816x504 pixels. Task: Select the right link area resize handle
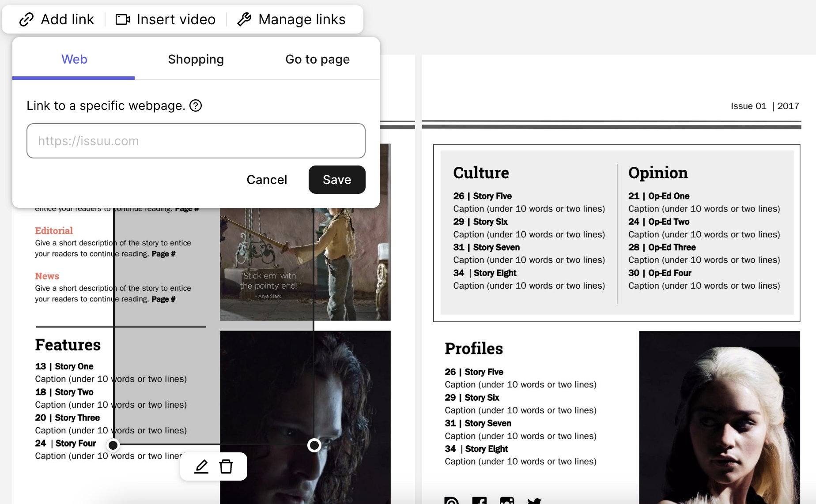(314, 445)
